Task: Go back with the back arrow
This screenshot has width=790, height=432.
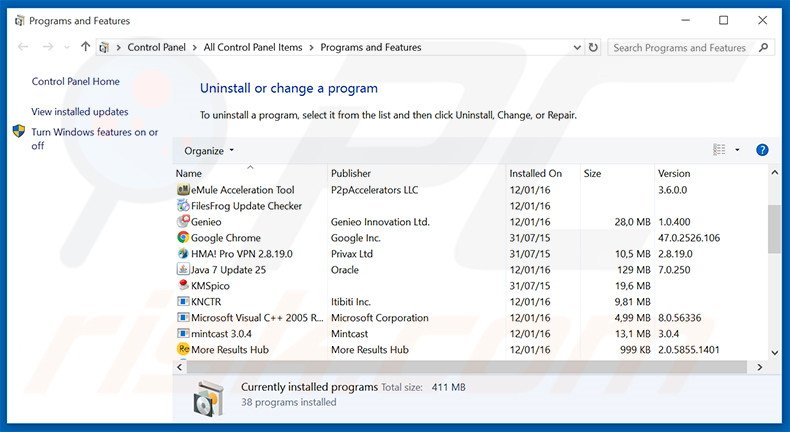Action: (23, 47)
